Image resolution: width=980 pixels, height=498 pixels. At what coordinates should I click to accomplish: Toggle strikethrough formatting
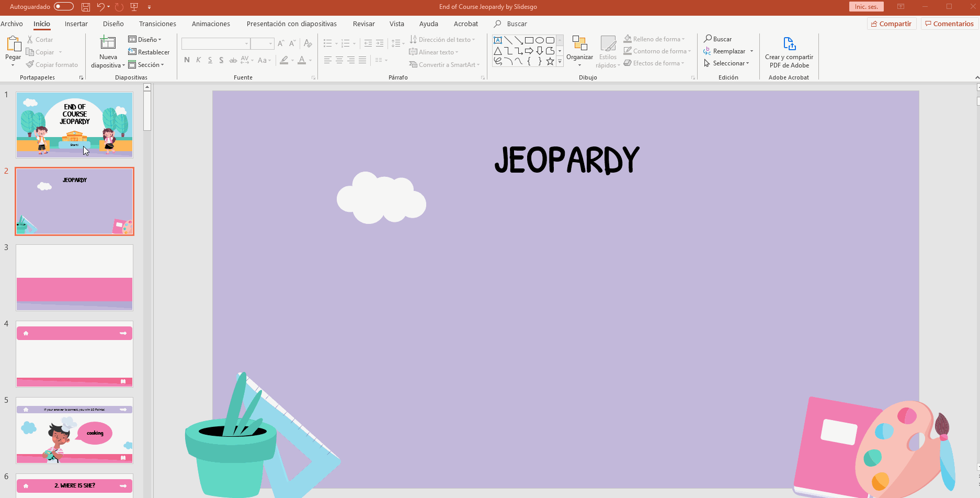[x=233, y=60]
